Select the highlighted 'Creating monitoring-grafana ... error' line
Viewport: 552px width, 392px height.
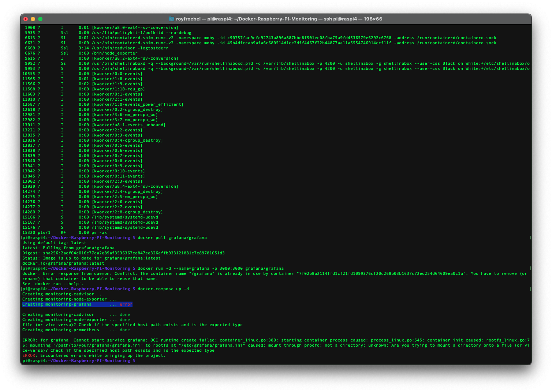point(77,304)
